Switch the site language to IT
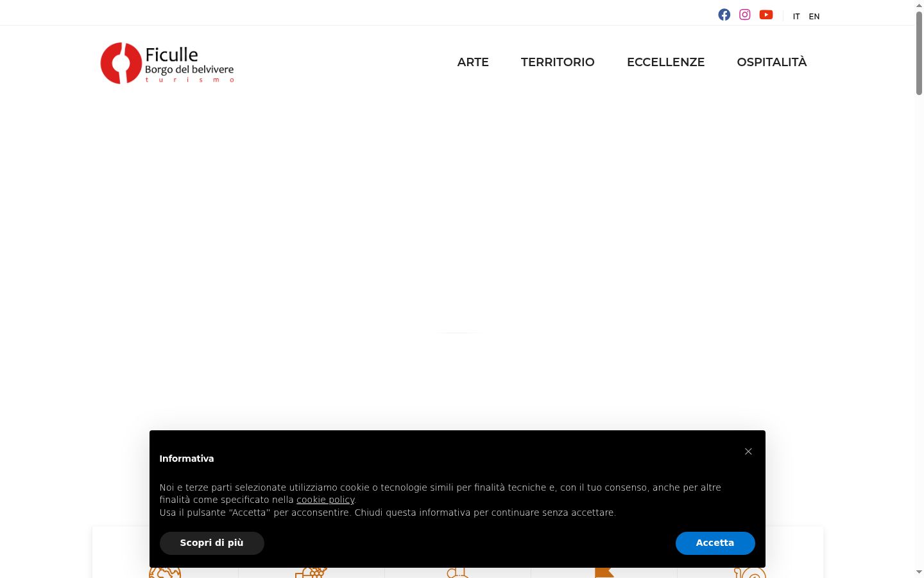This screenshot has height=578, width=924. 796,17
